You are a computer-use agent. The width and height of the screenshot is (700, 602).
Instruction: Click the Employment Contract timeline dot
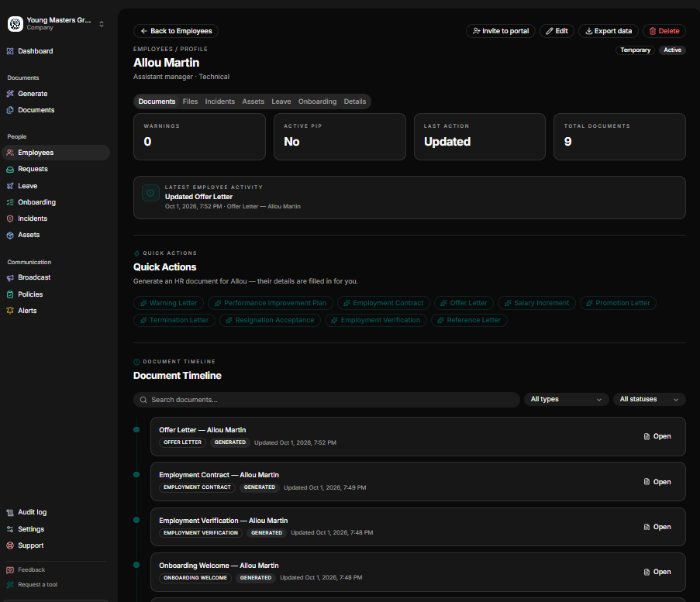tap(136, 475)
